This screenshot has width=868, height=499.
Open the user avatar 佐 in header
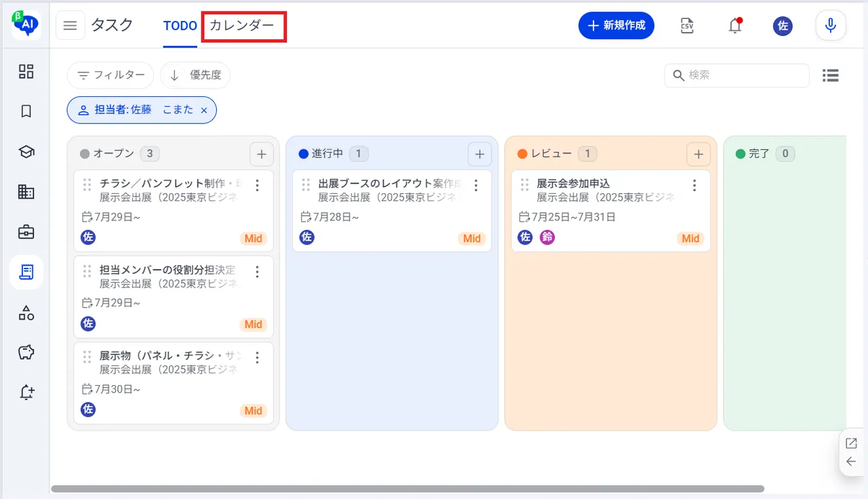(783, 26)
